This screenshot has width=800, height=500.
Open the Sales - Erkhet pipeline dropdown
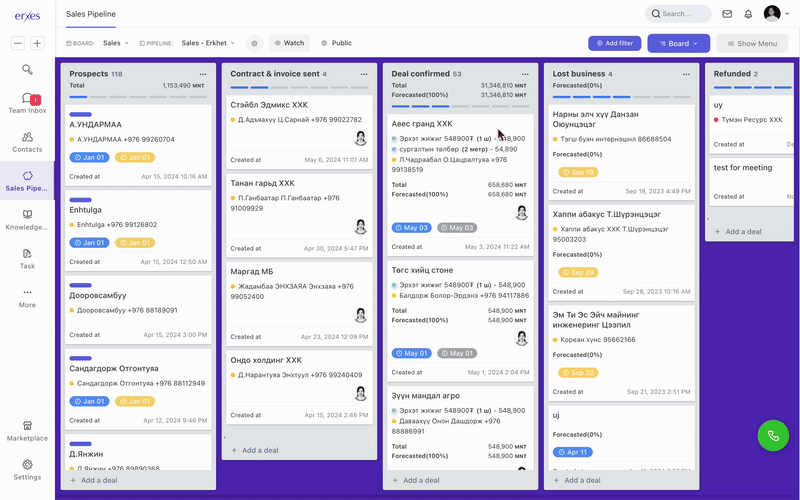208,43
